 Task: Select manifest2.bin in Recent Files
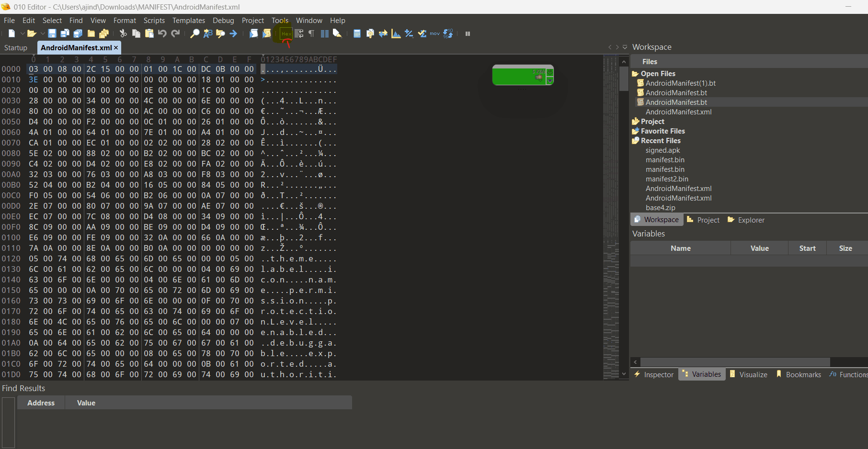(667, 179)
